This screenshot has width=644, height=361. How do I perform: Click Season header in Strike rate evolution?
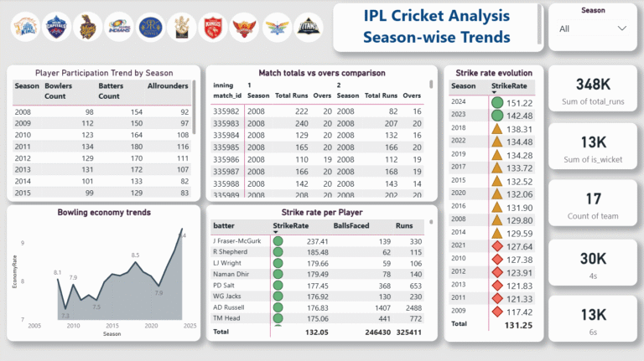[x=463, y=85]
